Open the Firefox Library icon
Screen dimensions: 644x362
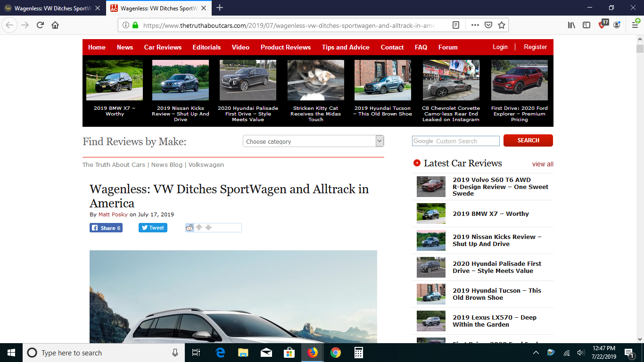pyautogui.click(x=571, y=25)
